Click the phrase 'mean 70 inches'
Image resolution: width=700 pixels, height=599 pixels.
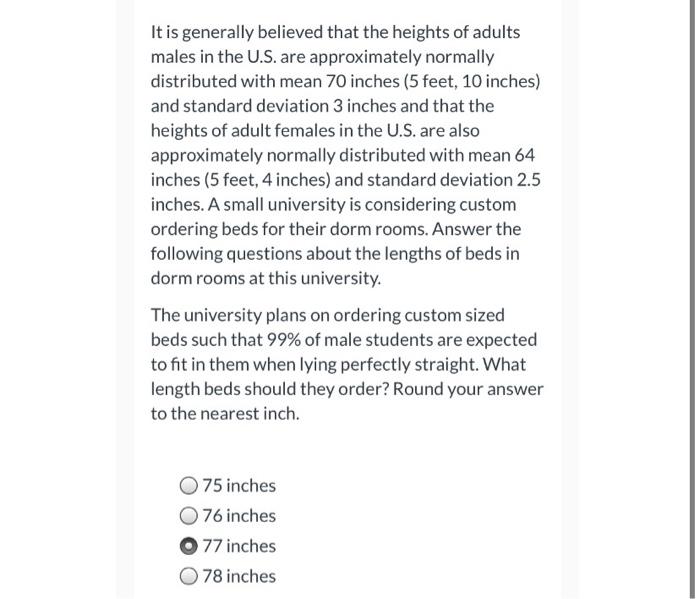click(339, 82)
